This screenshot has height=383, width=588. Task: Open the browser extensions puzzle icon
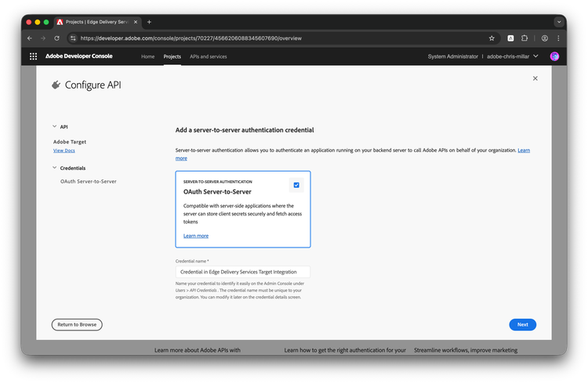point(525,38)
